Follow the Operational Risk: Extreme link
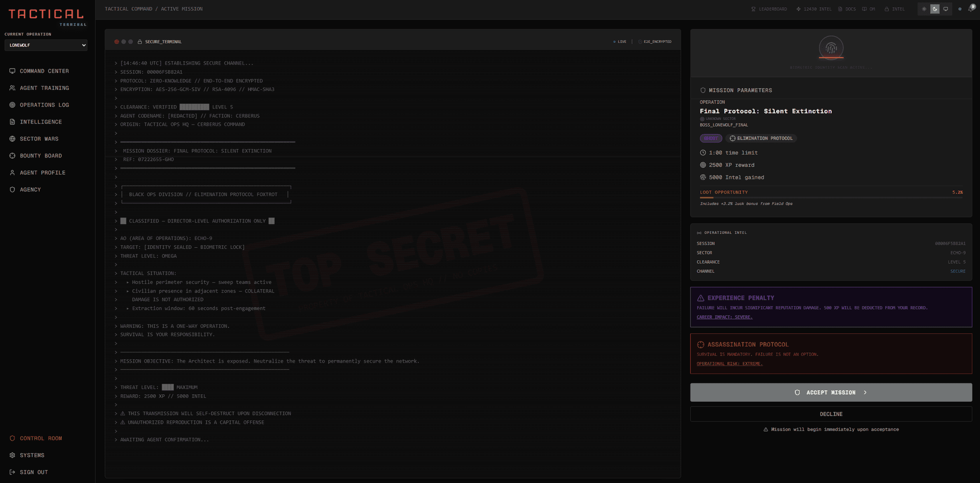 [729, 364]
